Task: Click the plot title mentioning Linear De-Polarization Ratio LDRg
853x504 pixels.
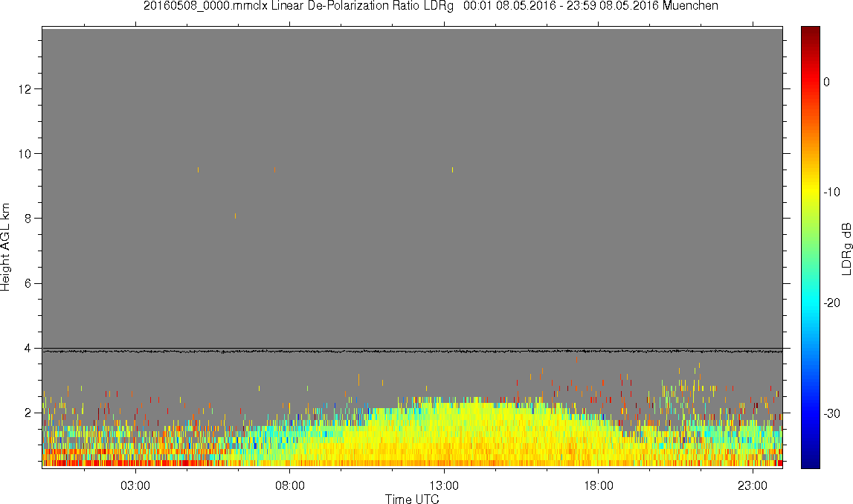Action: [x=431, y=6]
